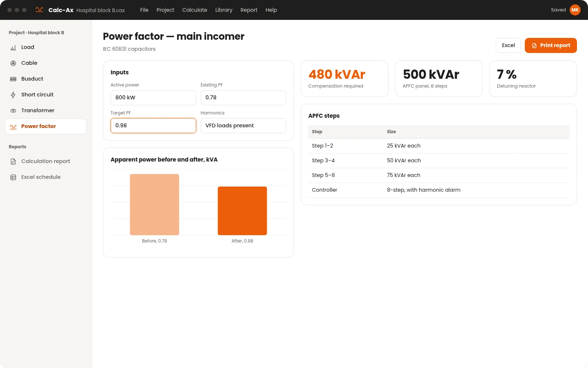Select the Step 5–8 row

439,175
